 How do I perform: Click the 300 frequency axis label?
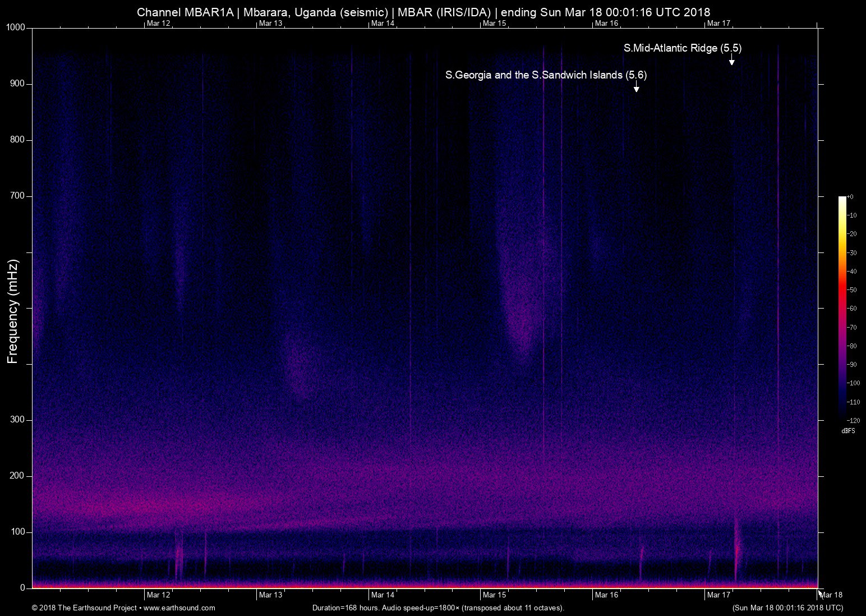[18, 420]
